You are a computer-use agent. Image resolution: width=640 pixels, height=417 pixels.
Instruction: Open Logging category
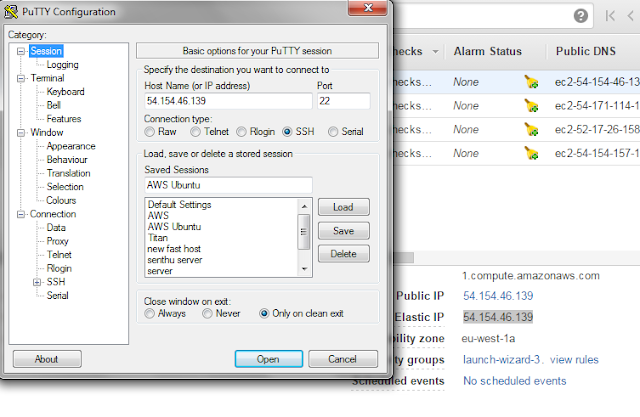coord(62,64)
